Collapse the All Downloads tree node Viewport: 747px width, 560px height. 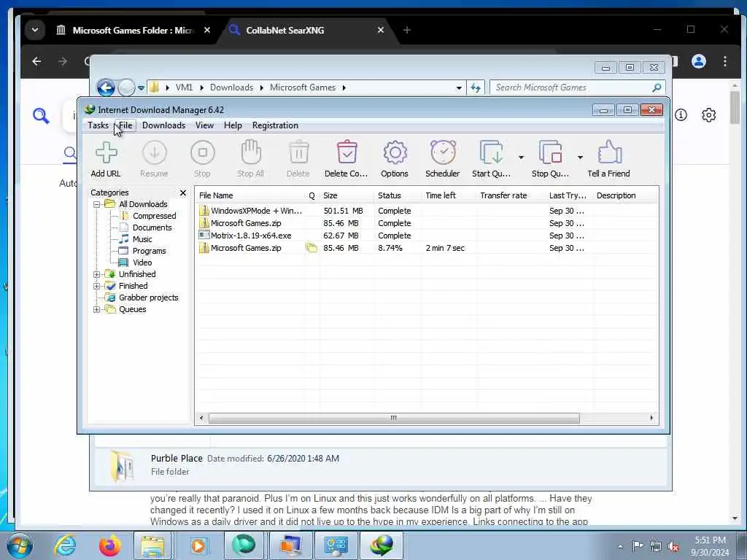[97, 204]
